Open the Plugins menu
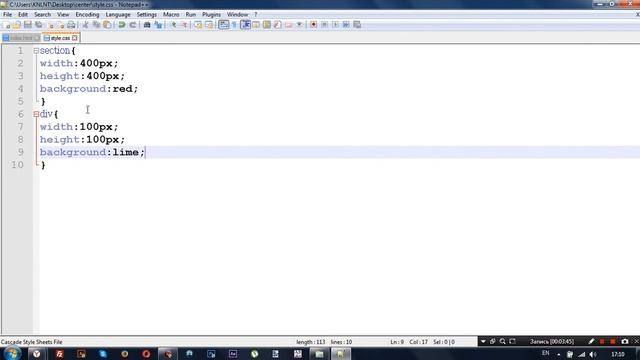The height and width of the screenshot is (360, 640). click(211, 15)
